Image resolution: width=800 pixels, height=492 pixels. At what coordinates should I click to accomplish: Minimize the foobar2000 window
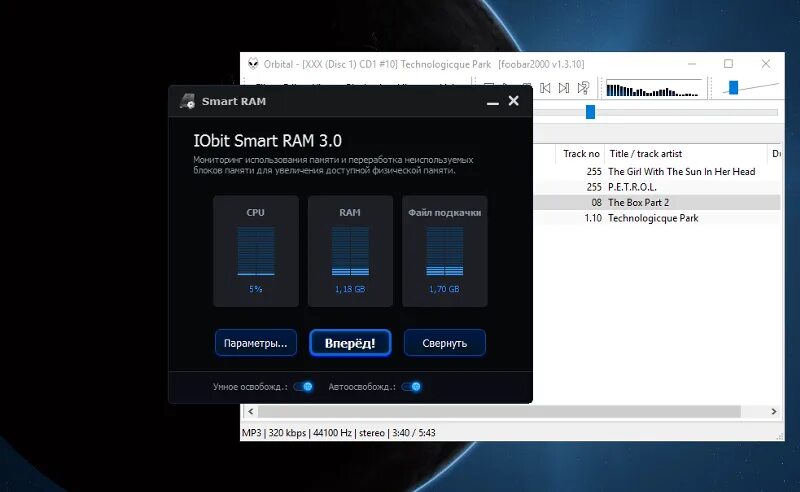(692, 64)
